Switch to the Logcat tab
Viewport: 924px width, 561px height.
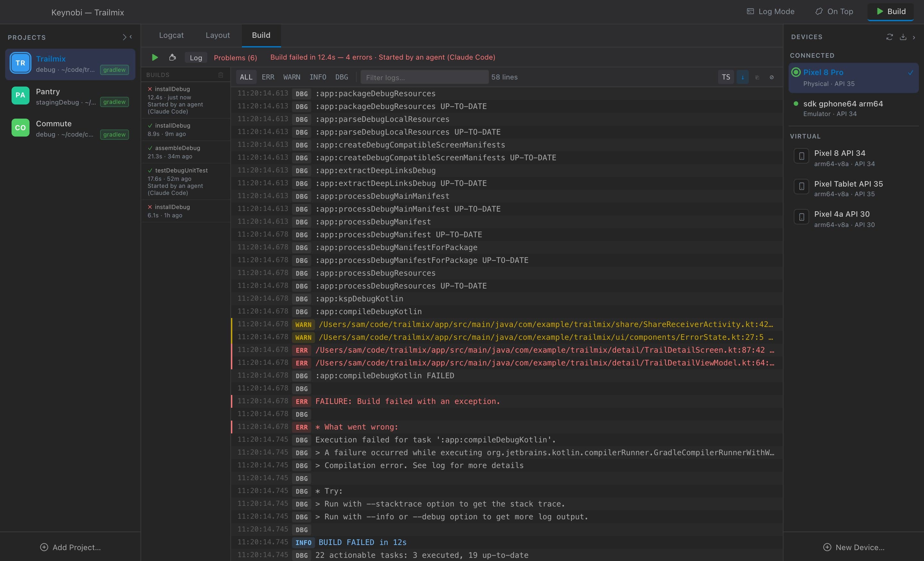171,35
